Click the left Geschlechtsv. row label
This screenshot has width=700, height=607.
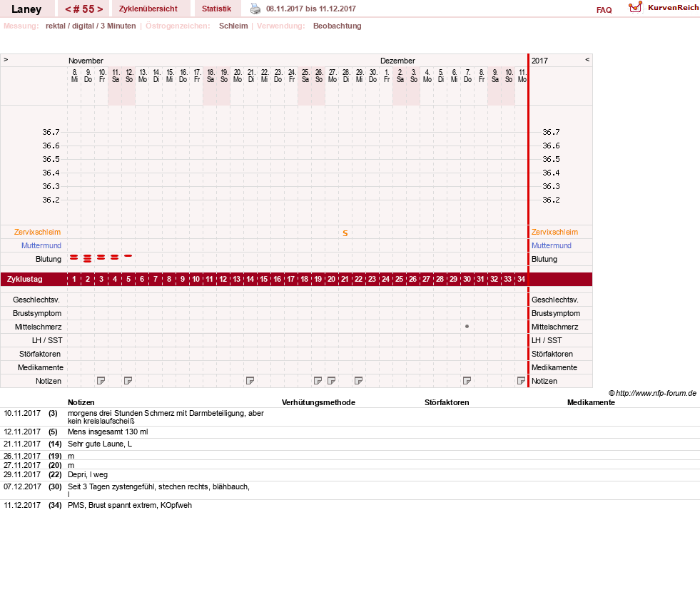click(x=36, y=300)
